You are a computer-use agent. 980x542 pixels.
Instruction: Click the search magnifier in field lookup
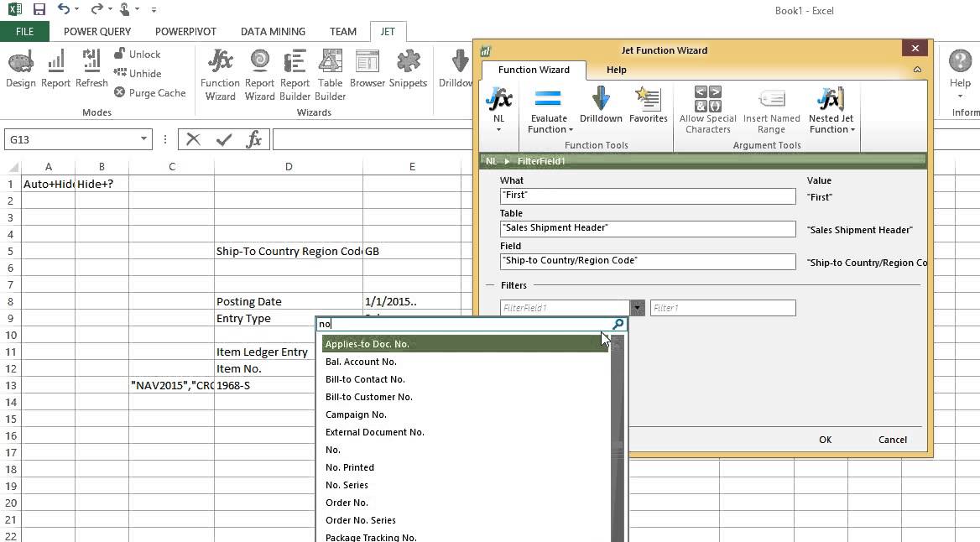click(618, 324)
